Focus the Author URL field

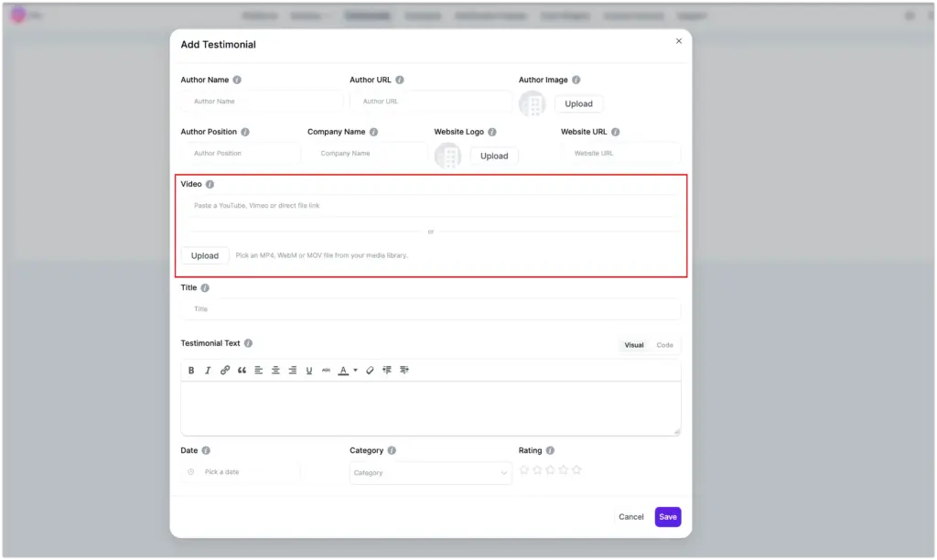[430, 101]
